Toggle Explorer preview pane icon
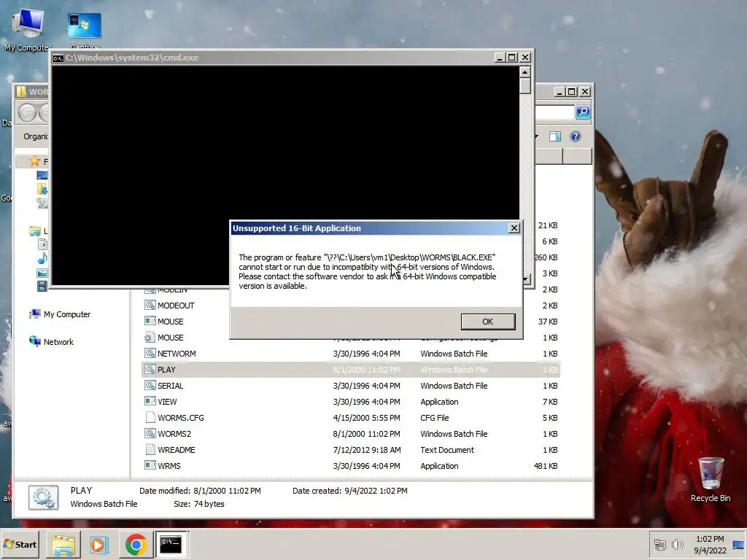Image resolution: width=747 pixels, height=560 pixels. click(x=555, y=136)
